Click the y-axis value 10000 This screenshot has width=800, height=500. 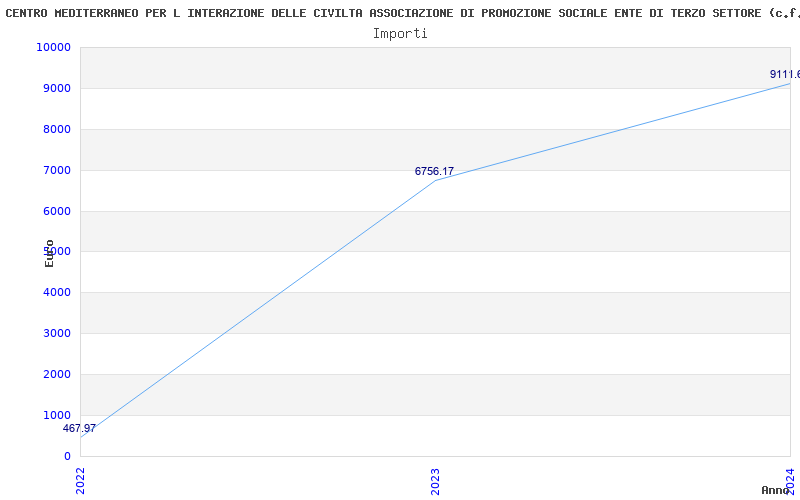(53, 47)
